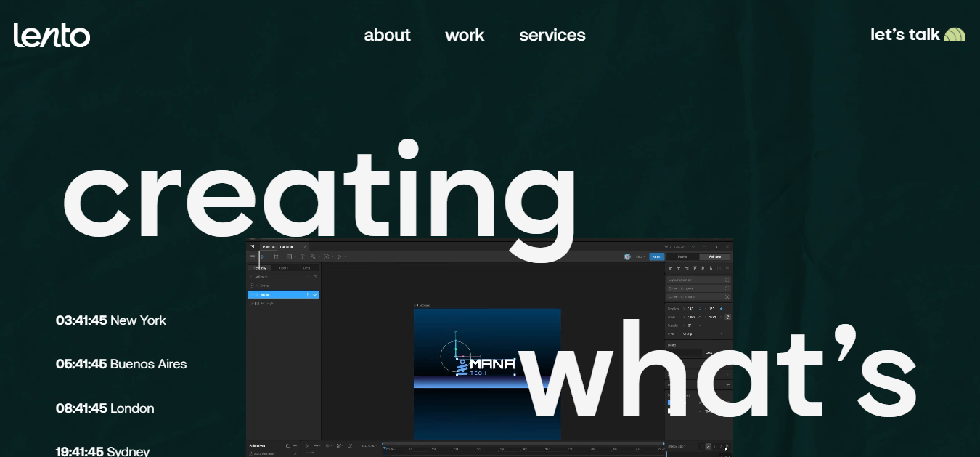Open the zoom percentage dropdown
This screenshot has width=980, height=457.
click(x=640, y=256)
